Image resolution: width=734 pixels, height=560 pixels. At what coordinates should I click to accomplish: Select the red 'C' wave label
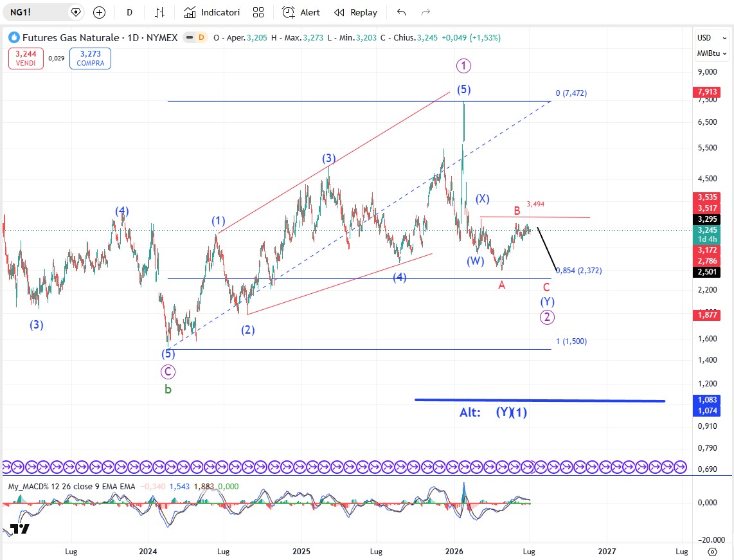(x=546, y=287)
